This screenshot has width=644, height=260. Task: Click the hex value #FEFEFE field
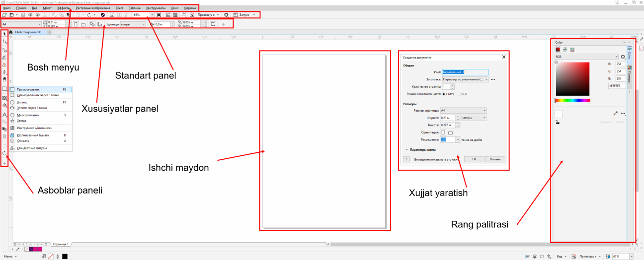(617, 86)
